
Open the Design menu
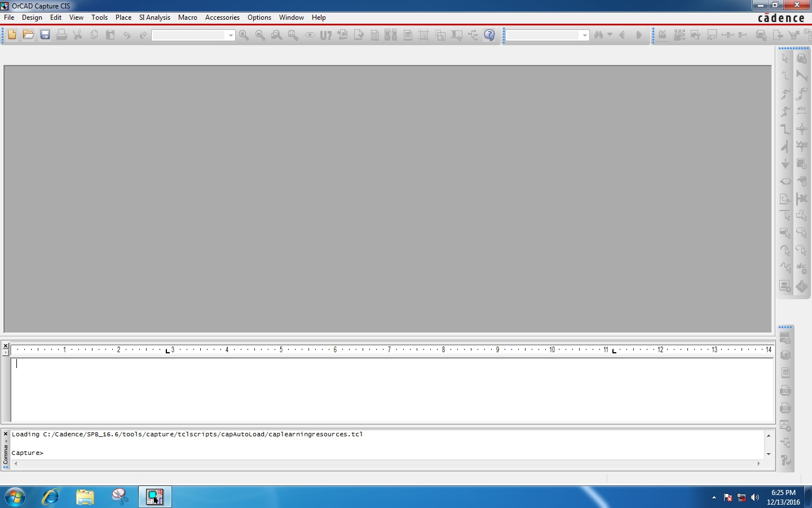pos(32,17)
